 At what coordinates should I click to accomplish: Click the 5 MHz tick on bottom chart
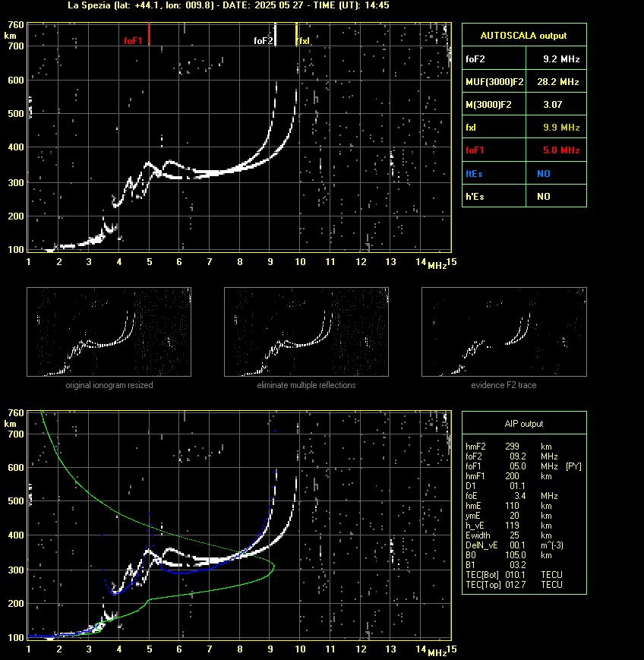(150, 649)
